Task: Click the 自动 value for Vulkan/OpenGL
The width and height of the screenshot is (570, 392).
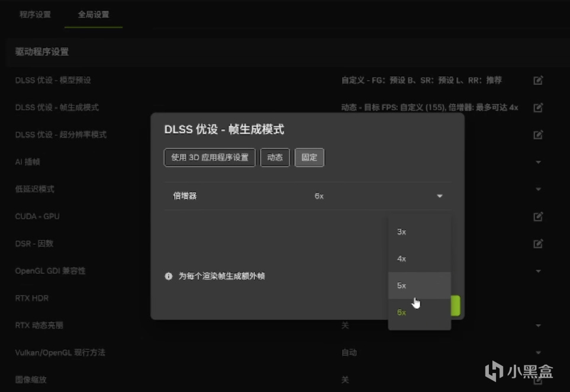Action: click(x=349, y=352)
